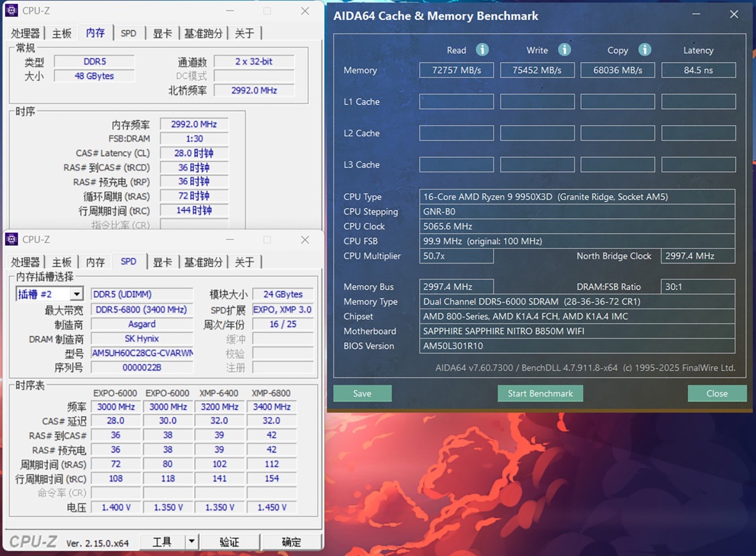The width and height of the screenshot is (756, 556).
Task: Start Benchmark in AIDA64
Action: pyautogui.click(x=540, y=394)
